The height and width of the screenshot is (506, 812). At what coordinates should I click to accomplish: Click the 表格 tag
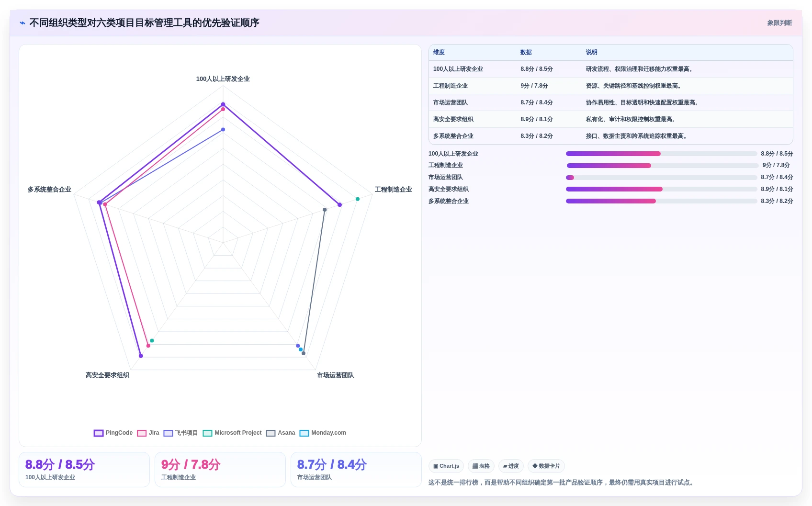pos(481,466)
